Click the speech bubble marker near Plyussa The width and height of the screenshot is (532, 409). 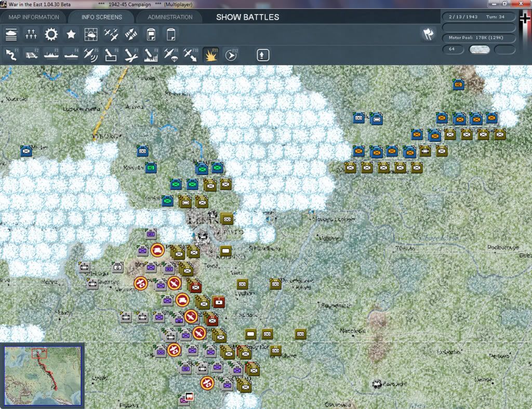point(189,396)
